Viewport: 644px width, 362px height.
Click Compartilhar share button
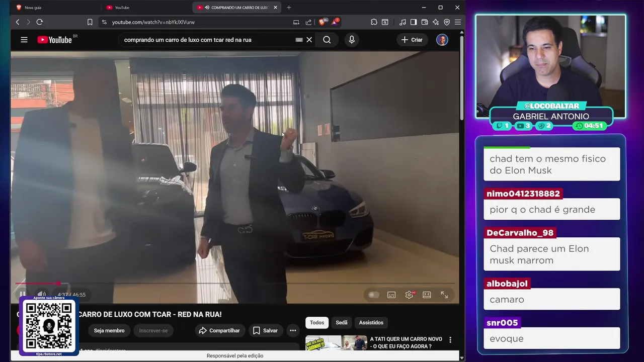219,330
